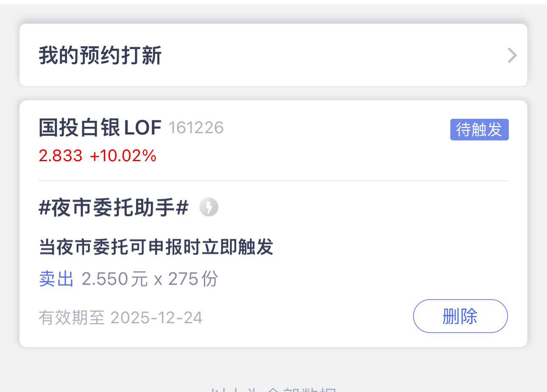Tap the 275份 quantity text

(193, 279)
